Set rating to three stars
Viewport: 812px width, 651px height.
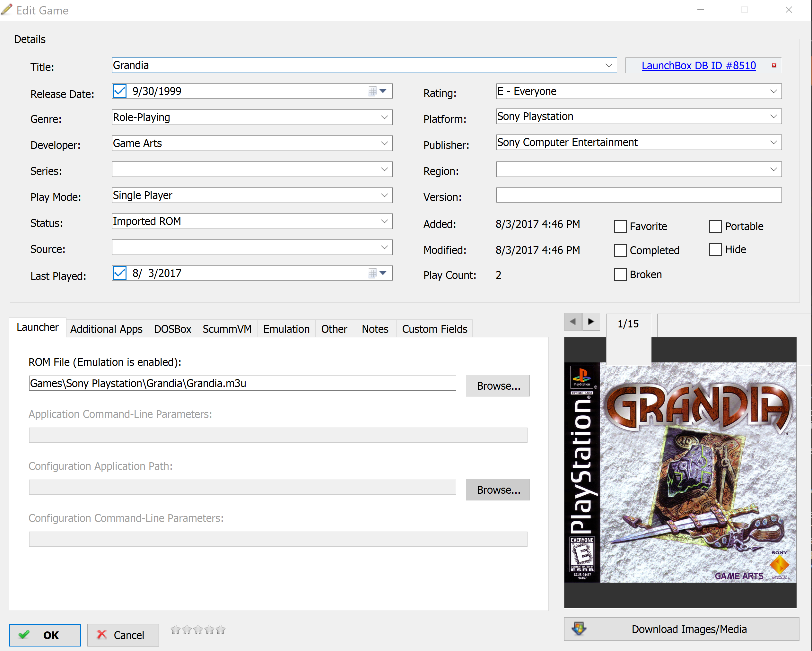(x=198, y=629)
